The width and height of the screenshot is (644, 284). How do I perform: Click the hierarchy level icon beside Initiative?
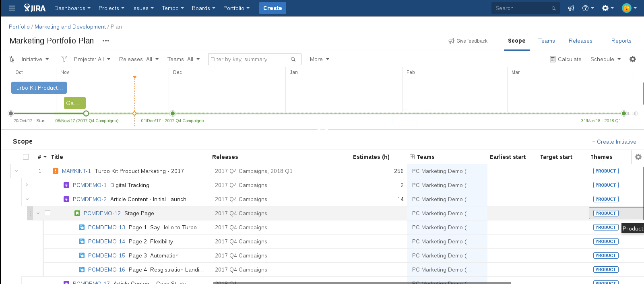12,59
